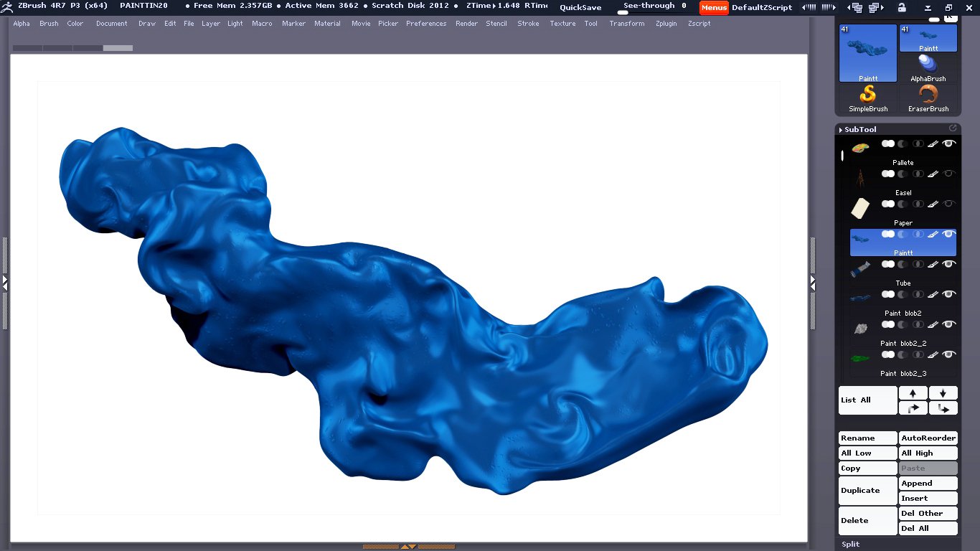Open the Stroke menu
Image resolution: width=980 pixels, height=551 pixels.
[x=528, y=24]
